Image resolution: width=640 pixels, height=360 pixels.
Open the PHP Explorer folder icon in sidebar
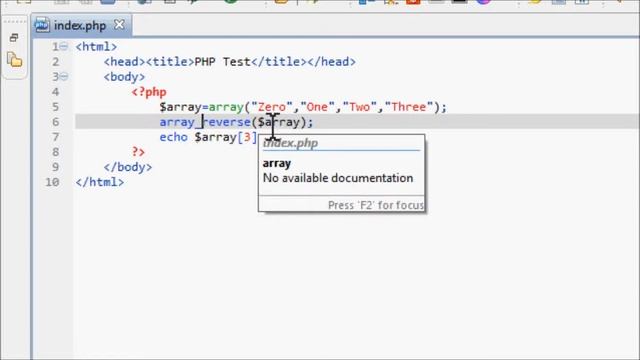coord(14,60)
